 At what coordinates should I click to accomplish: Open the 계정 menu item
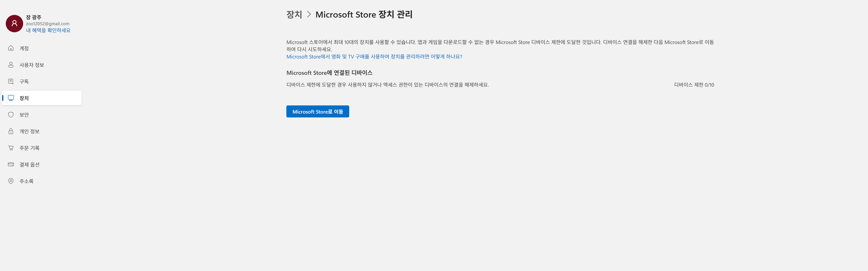(x=42, y=48)
